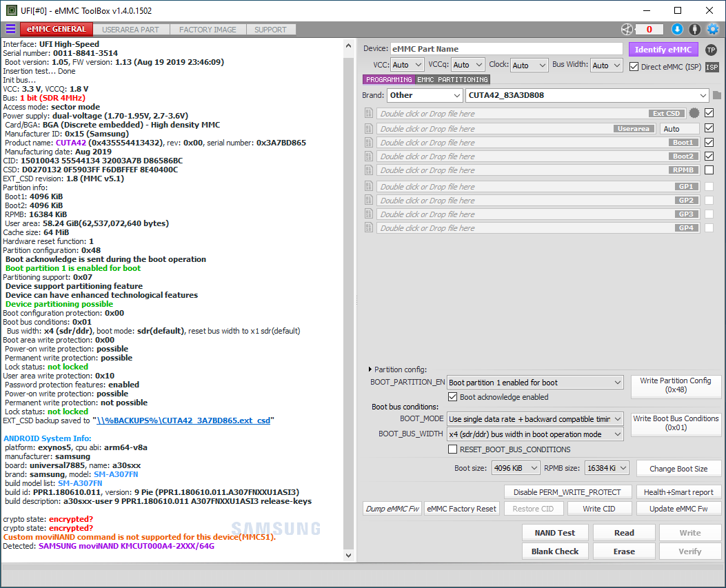Select the EMMC PARTITIONING sub-tab
This screenshot has width=726, height=588.
(452, 80)
